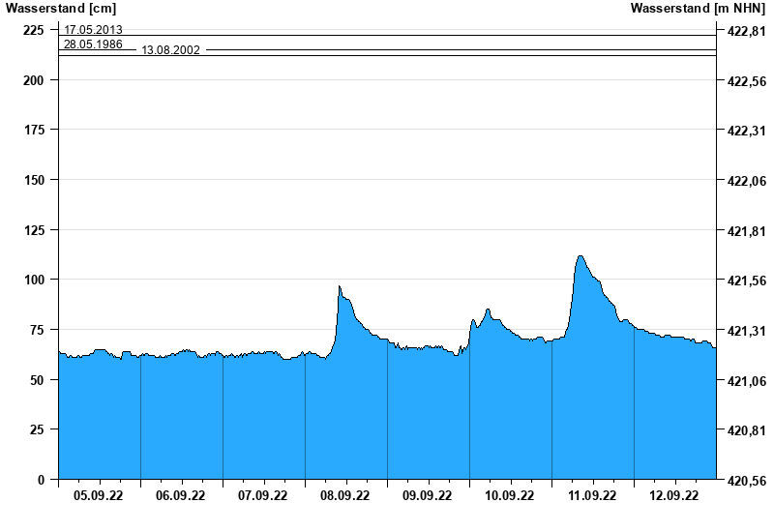Screen dimensions: 774x532
Task: Select the 09.09.22 date label
Action: (427, 495)
